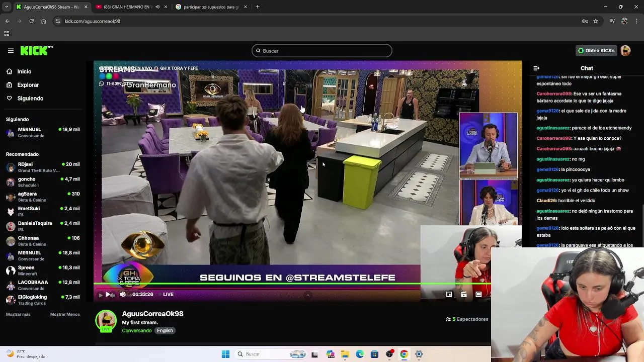
Task: Open MERNUEL channel under Siguiendo
Action: 43,132
